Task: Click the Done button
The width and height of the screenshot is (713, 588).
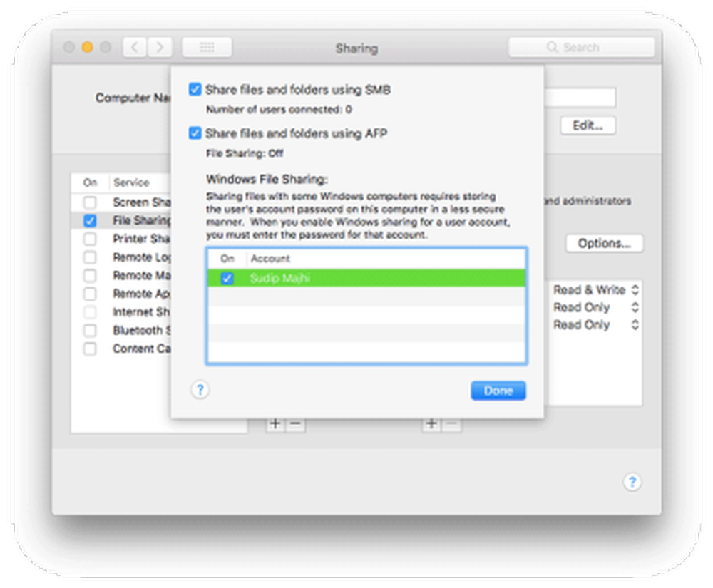Action: click(498, 391)
